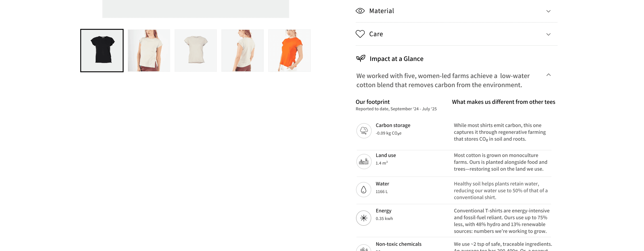Click the leaf sprout icon for Impact
This screenshot has width=644, height=251.
pyautogui.click(x=361, y=59)
